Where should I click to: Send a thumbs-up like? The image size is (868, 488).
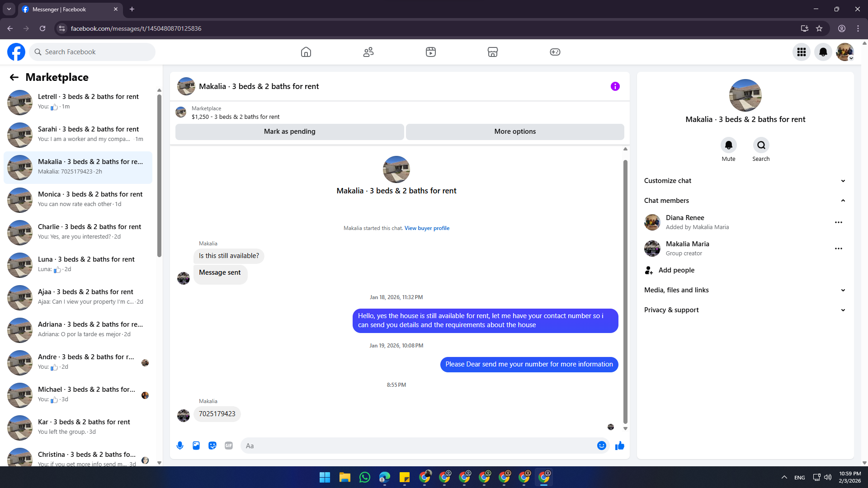pos(619,446)
